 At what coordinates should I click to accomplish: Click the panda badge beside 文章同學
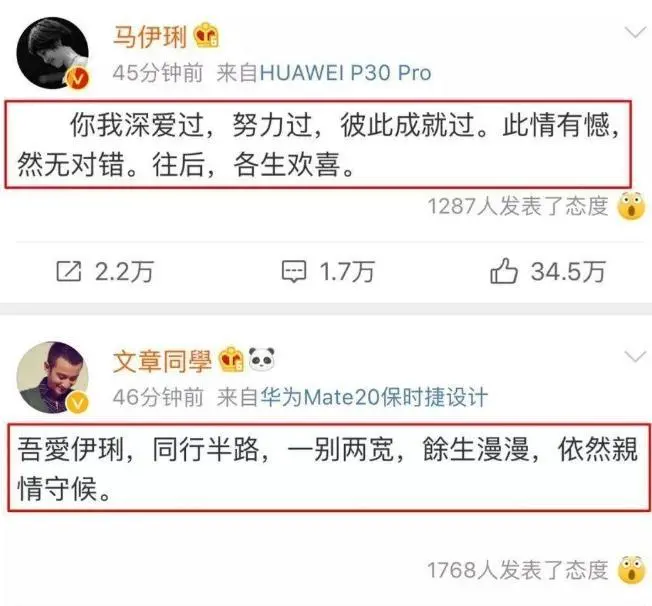coord(262,359)
